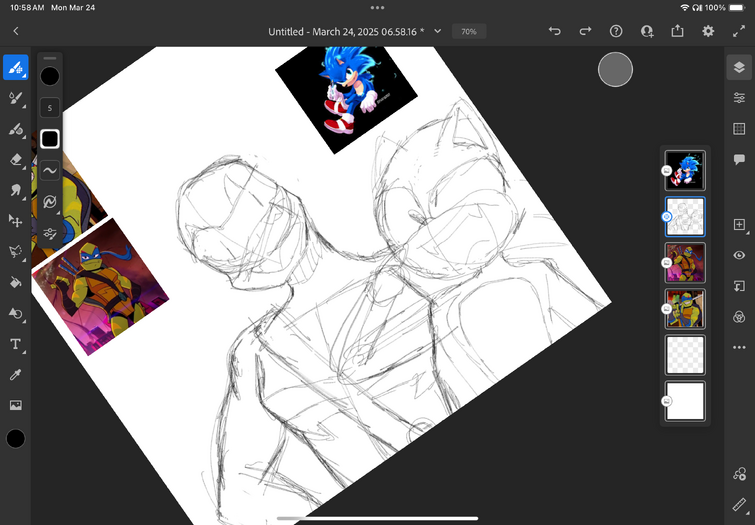The image size is (755, 525).
Task: Open the layer mask or clipping icon
Action: (x=739, y=286)
